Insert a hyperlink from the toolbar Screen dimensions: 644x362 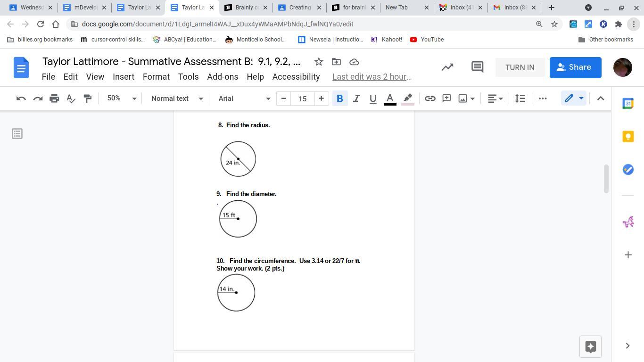tap(430, 99)
